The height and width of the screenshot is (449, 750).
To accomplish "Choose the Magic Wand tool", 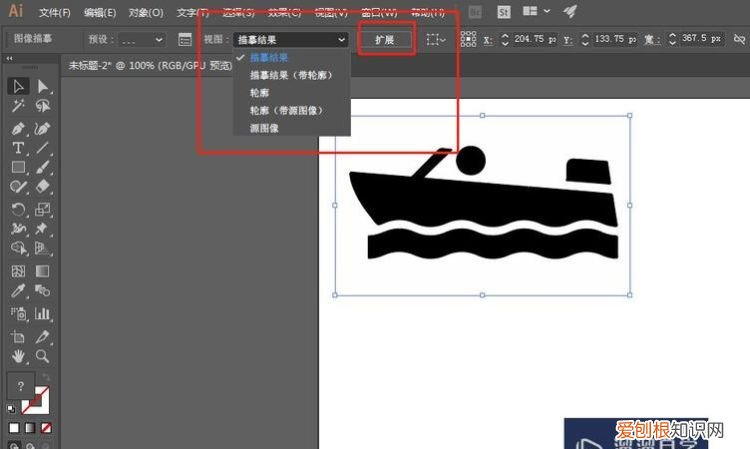I will (18, 106).
